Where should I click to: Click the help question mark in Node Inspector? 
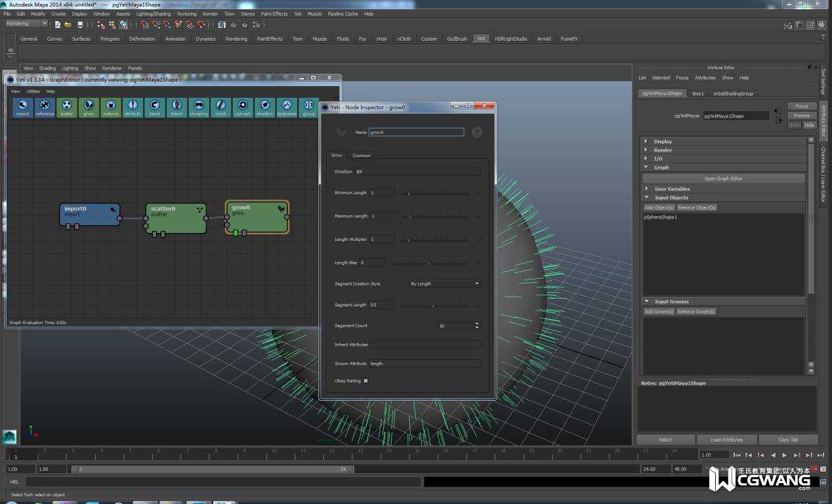point(477,132)
